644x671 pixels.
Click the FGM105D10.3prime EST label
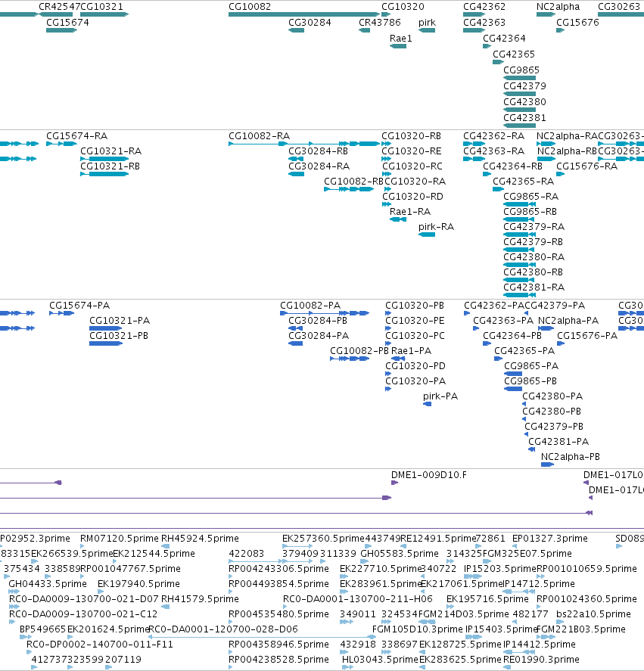pyautogui.click(x=418, y=629)
